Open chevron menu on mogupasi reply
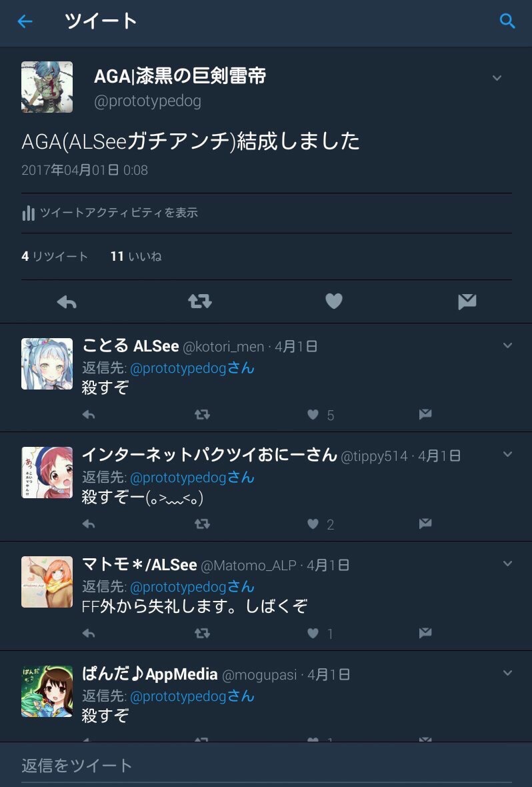The image size is (532, 787). [507, 672]
